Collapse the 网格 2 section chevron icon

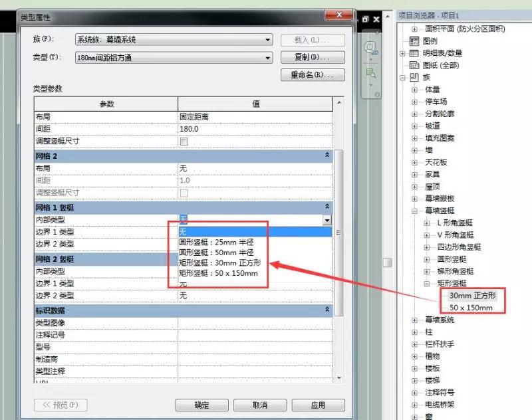pos(327,155)
